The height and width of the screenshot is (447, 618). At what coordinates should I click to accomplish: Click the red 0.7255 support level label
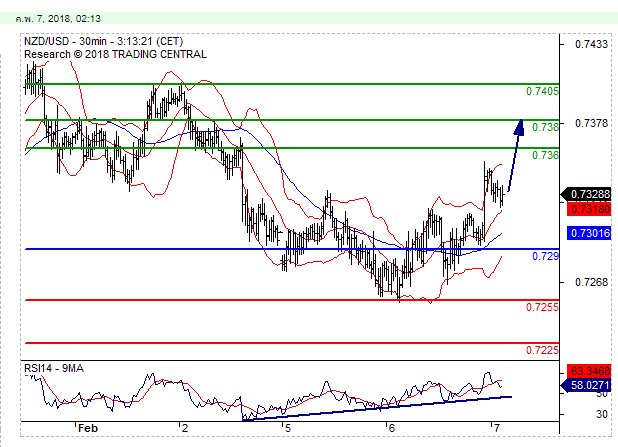(542, 307)
